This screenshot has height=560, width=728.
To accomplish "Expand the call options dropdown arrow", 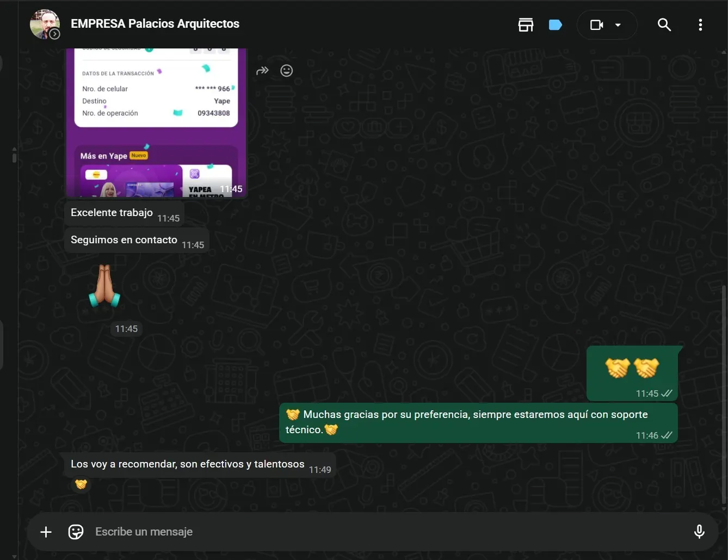I will tap(618, 24).
